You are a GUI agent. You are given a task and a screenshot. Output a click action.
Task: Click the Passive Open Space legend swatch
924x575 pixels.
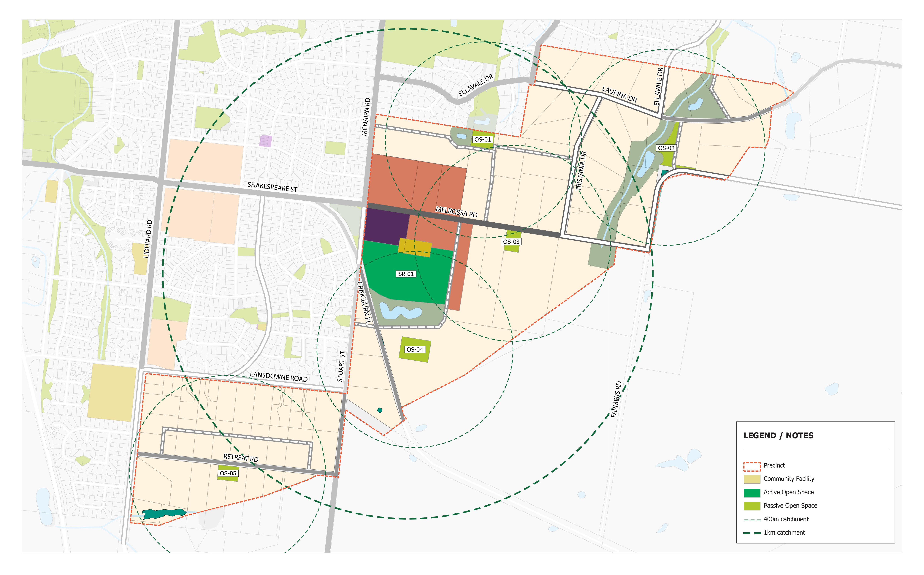point(752,506)
